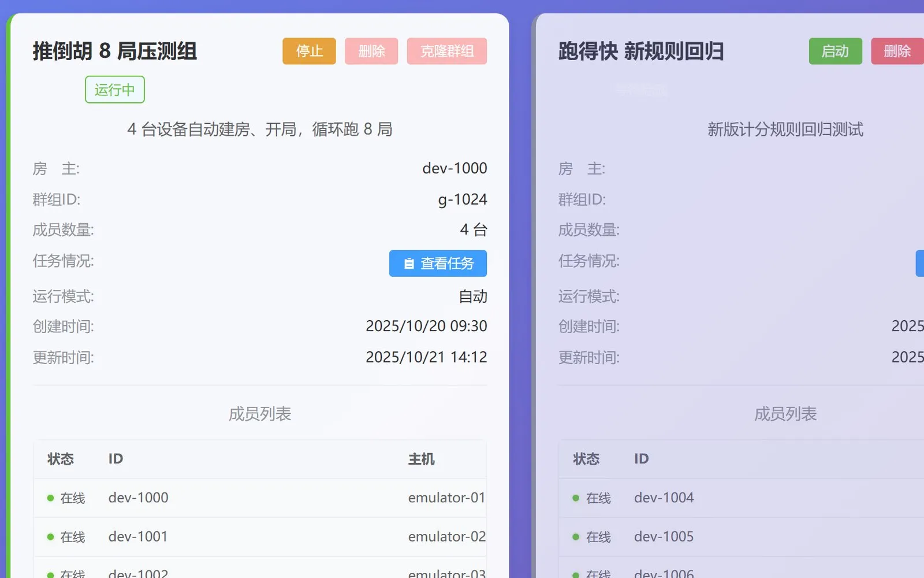Click 运行模式 label in 跑得快 card
Image resolution: width=924 pixels, height=578 pixels.
tap(588, 297)
